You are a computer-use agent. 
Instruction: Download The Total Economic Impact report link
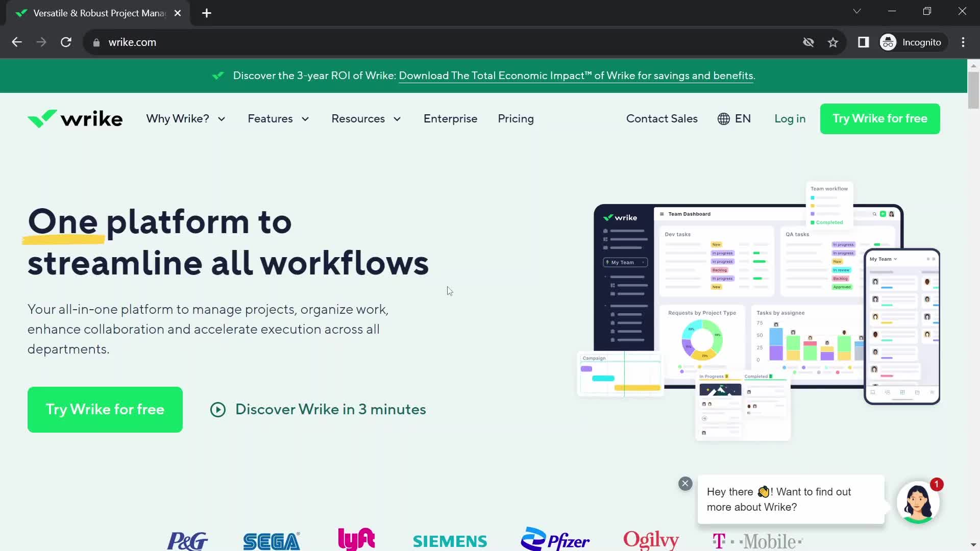pyautogui.click(x=576, y=76)
